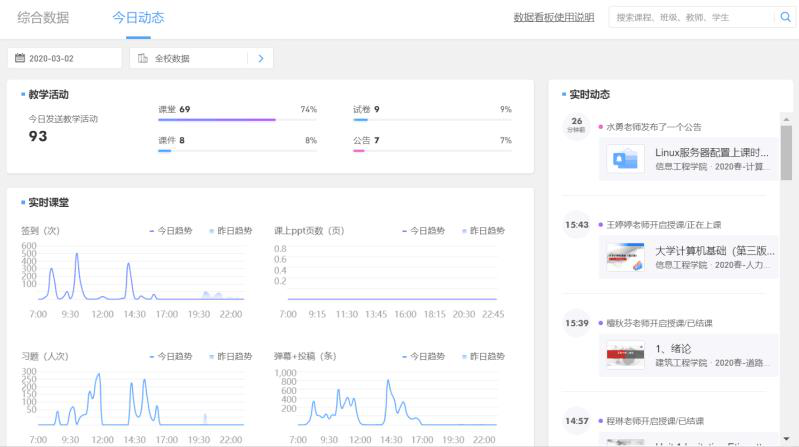This screenshot has width=799, height=447.
Task: Toggle 今日趋势 legend in 习题 chart
Action: (x=171, y=356)
